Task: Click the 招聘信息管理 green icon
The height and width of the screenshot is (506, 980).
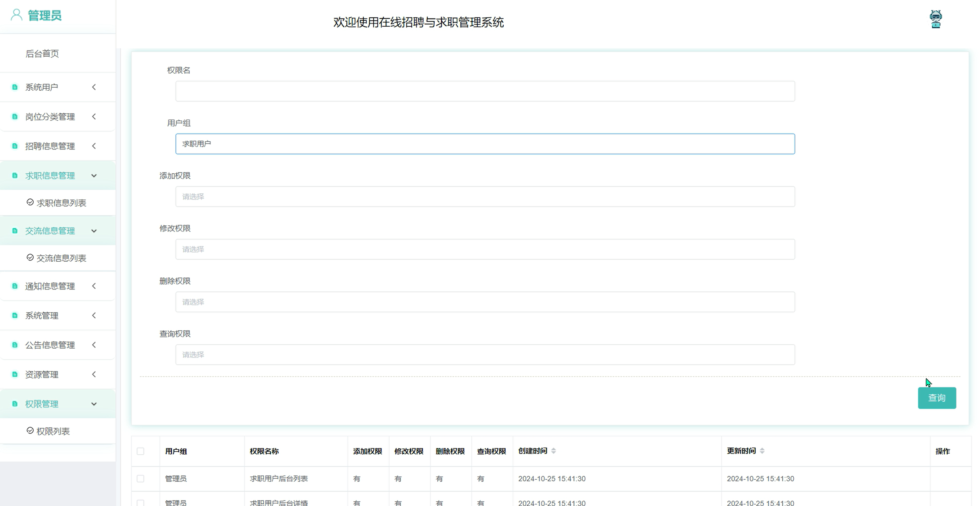Action: coord(15,146)
